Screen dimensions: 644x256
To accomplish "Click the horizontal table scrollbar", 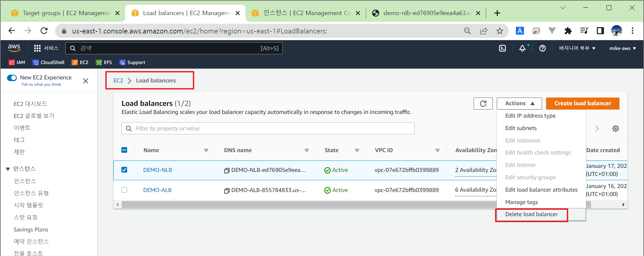I will 356,204.
